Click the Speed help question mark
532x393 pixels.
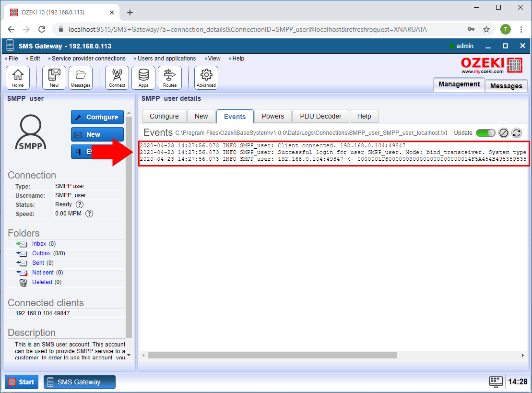[89, 213]
